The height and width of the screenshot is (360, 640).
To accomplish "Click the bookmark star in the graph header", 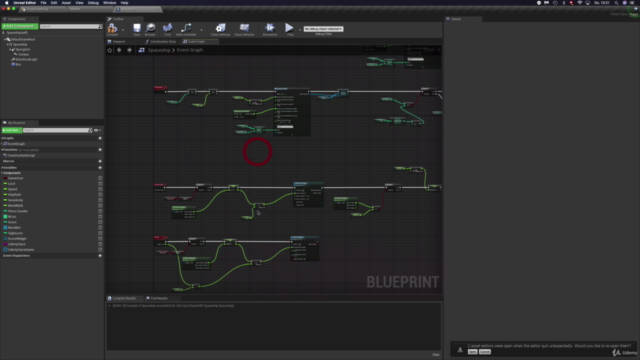I will tap(109, 50).
